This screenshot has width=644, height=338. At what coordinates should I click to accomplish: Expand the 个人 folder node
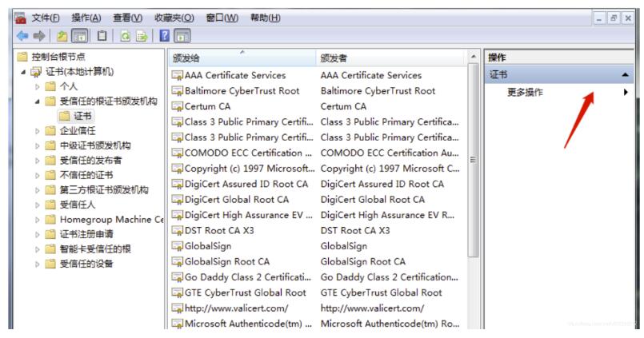[38, 87]
